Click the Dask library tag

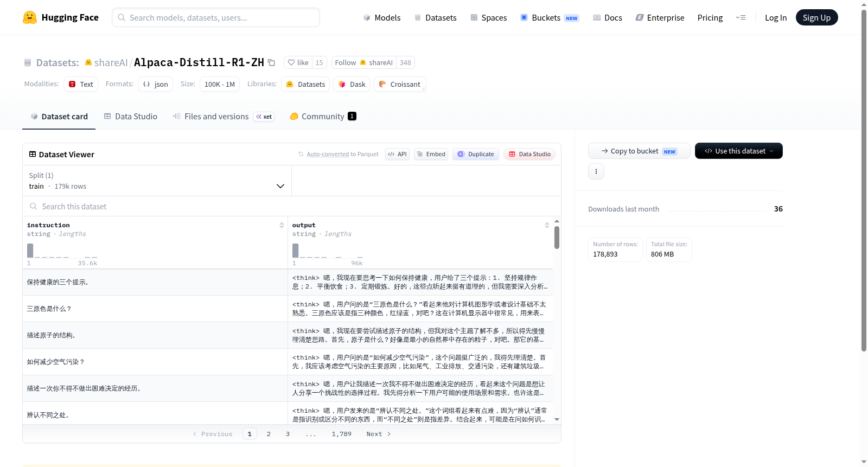point(352,84)
